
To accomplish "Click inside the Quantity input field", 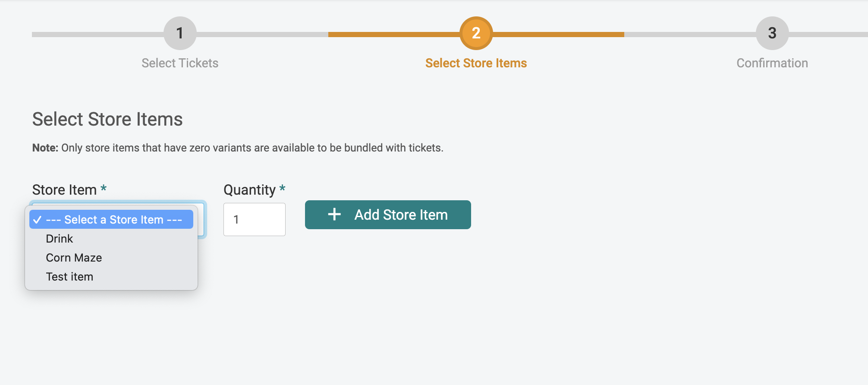I will click(254, 219).
